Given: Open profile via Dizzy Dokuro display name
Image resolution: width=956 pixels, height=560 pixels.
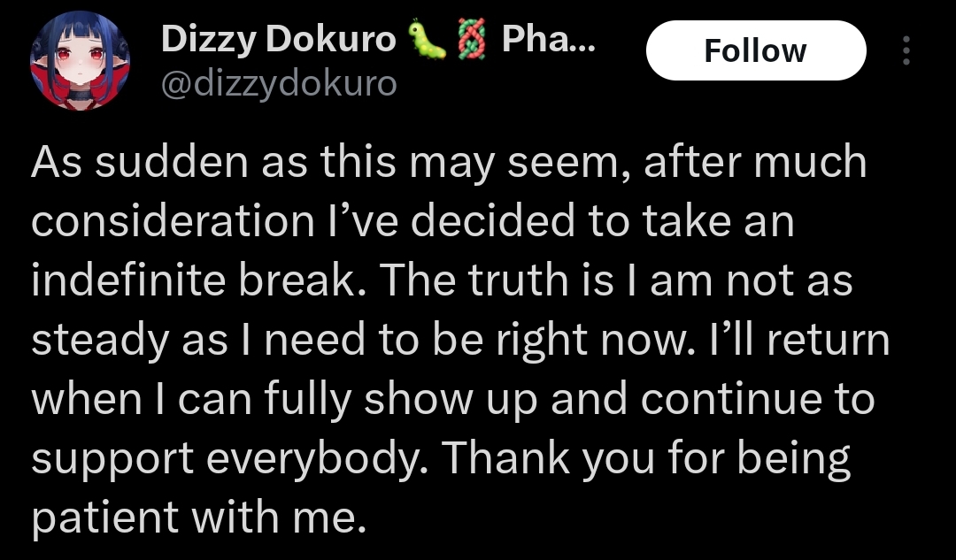Looking at the screenshot, I should [x=279, y=40].
